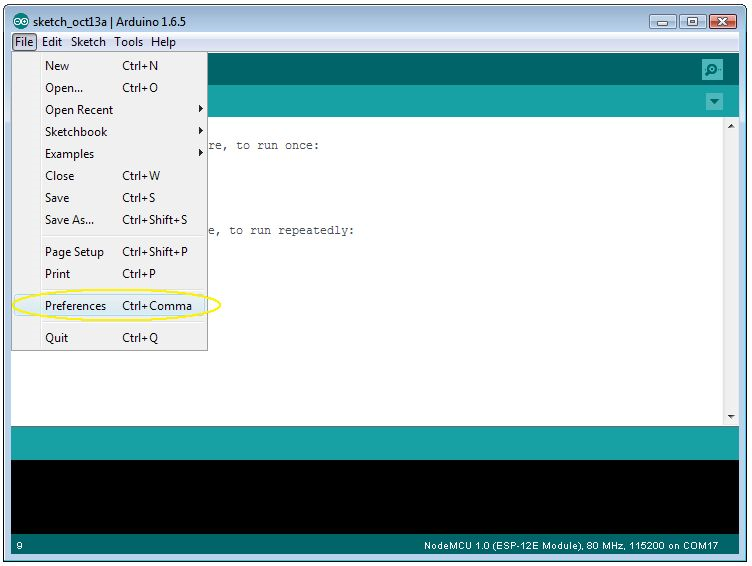The width and height of the screenshot is (752, 566).
Task: Click the 'to run repeatedly:' code comment
Action: click(x=291, y=231)
